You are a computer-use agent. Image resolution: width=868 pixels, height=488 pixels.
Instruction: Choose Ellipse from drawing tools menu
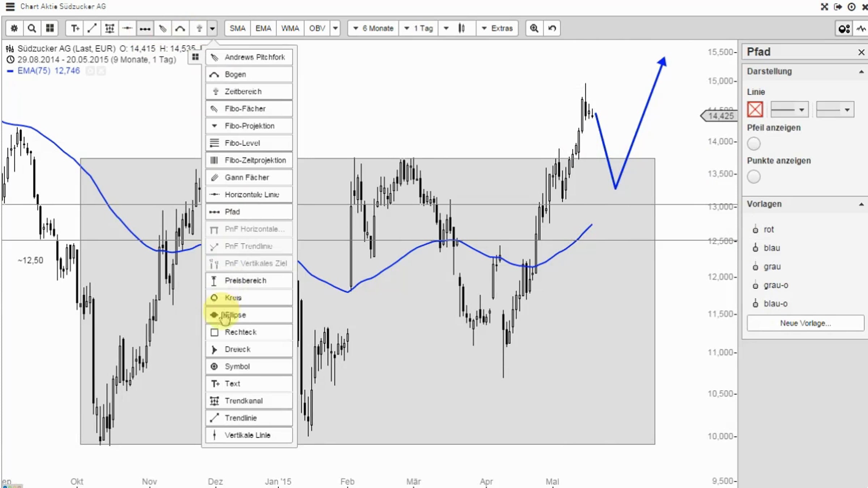249,315
